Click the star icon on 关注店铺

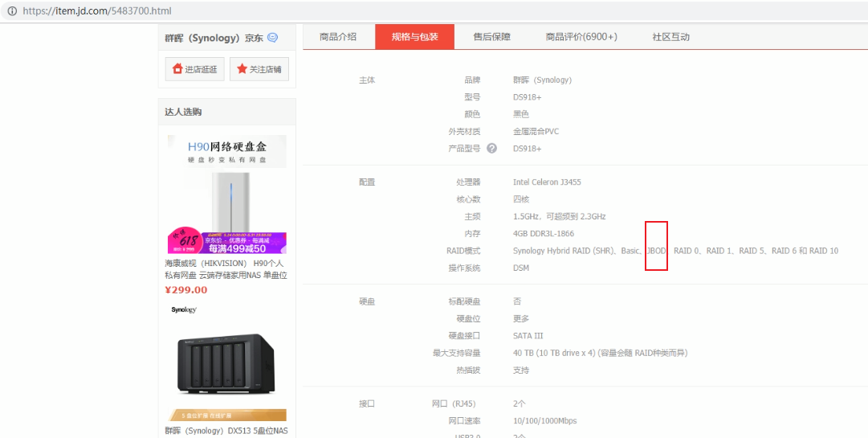click(x=242, y=69)
